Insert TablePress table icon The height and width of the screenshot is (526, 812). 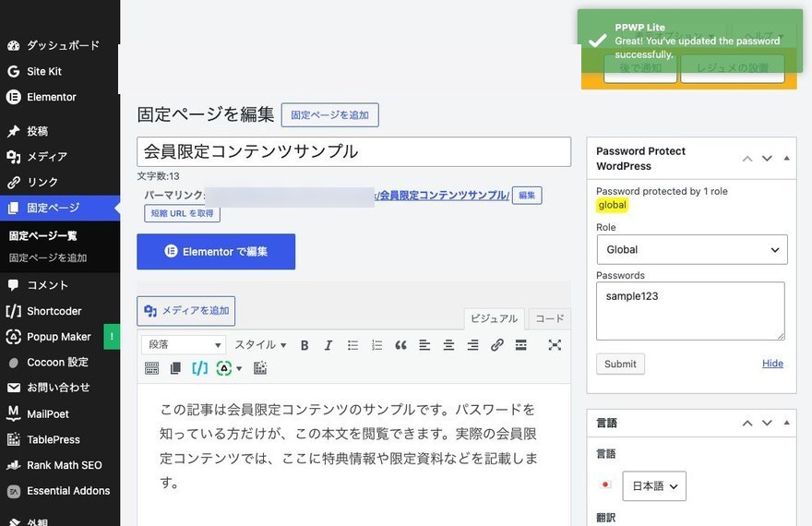point(260,368)
